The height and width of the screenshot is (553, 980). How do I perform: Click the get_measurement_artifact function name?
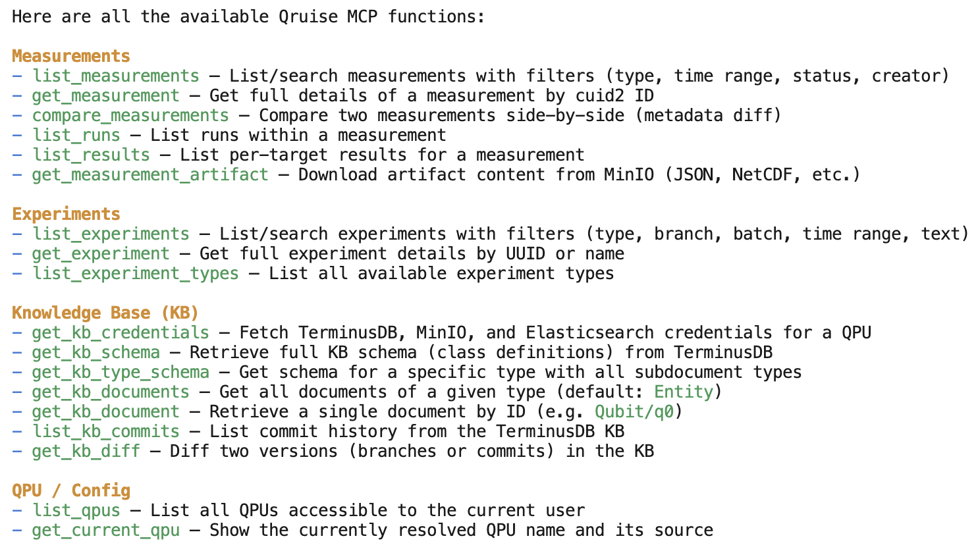[150, 175]
